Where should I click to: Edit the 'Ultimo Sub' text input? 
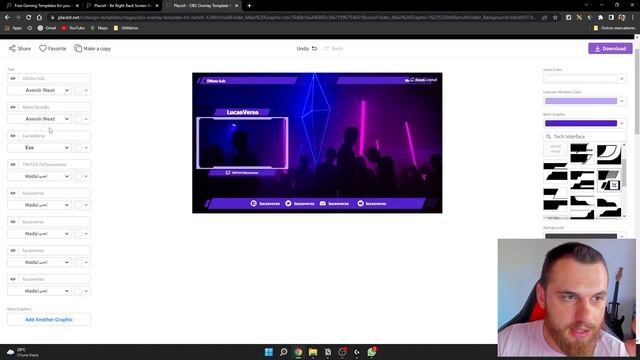54,78
